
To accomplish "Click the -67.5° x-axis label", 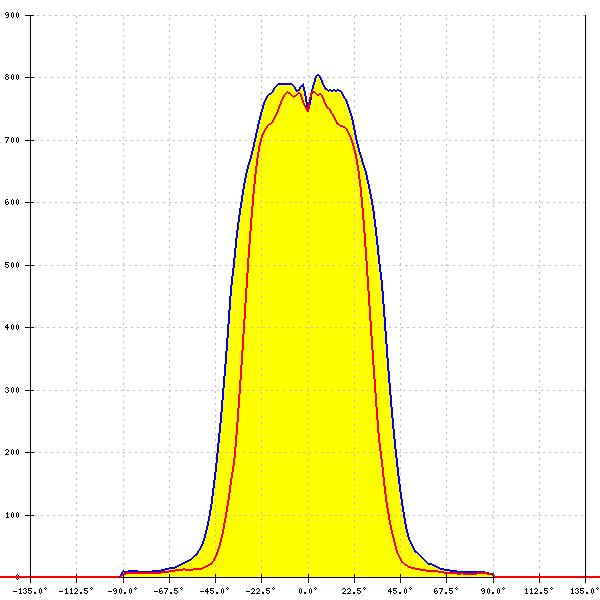I will click(169, 591).
